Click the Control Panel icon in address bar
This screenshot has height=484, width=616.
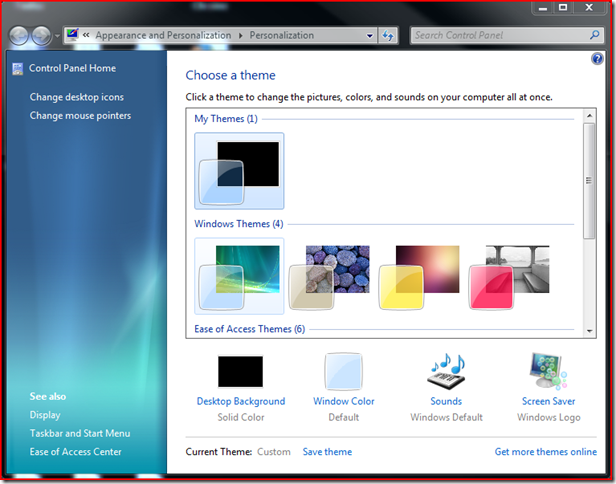click(x=72, y=35)
